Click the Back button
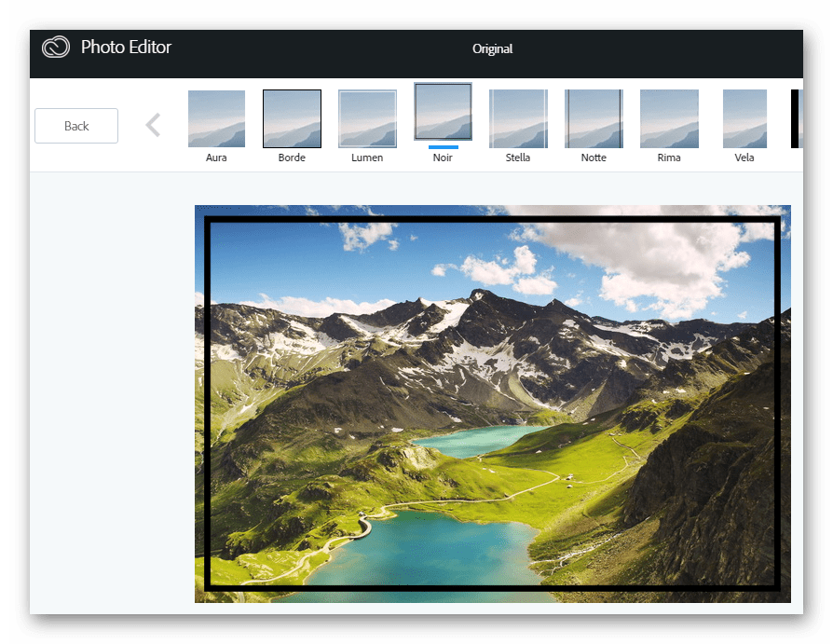 76,126
